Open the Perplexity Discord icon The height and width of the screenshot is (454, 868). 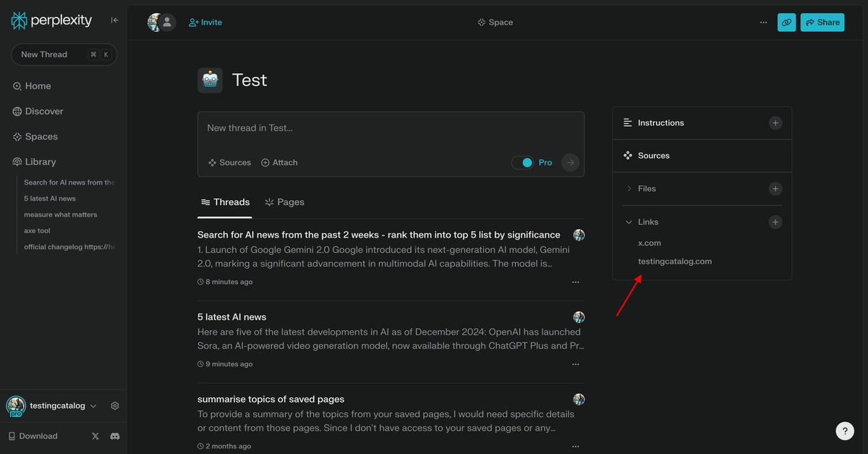pyautogui.click(x=114, y=435)
